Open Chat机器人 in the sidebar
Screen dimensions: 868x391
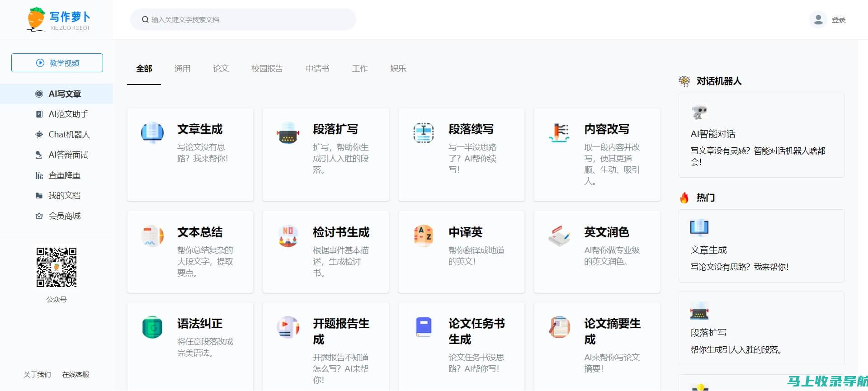57,134
